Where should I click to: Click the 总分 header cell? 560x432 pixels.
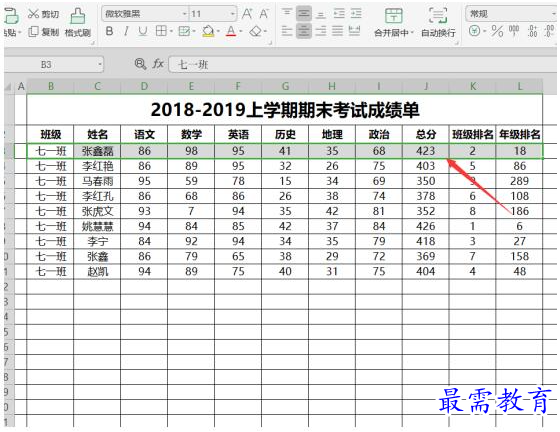425,135
